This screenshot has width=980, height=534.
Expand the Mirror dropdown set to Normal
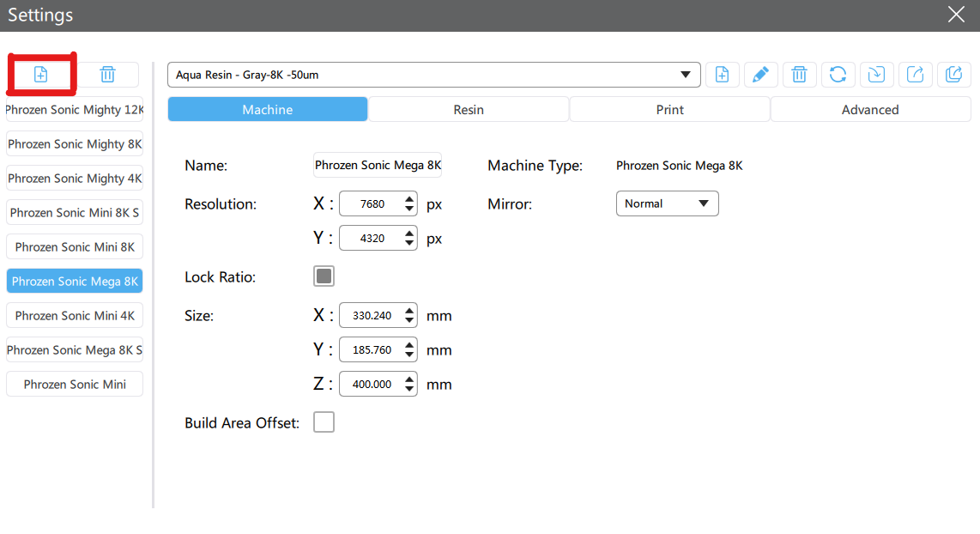[x=667, y=203]
